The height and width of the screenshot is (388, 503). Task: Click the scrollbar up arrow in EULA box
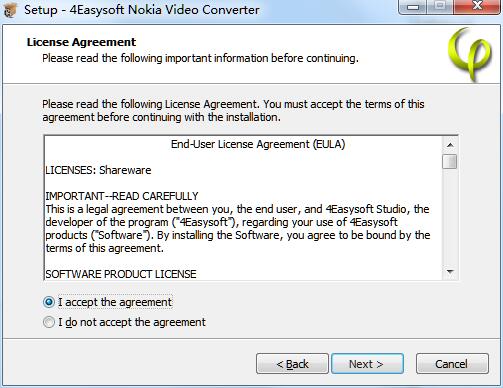point(450,145)
